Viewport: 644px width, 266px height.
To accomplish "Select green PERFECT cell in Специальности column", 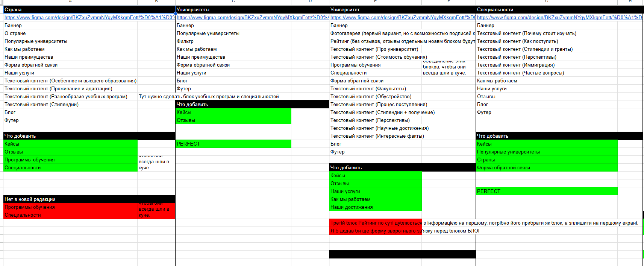I will (x=546, y=191).
